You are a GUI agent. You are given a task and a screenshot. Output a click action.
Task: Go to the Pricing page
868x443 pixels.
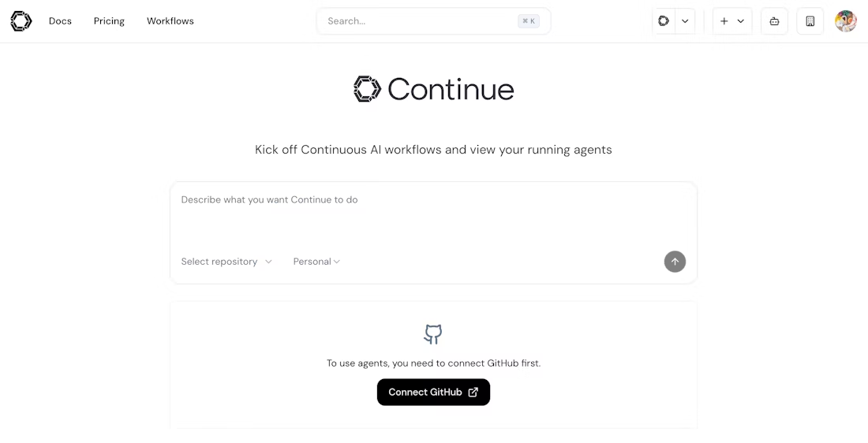(109, 21)
